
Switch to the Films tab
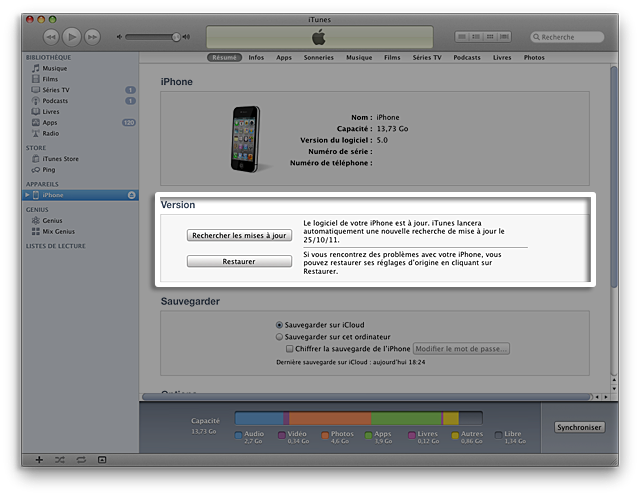click(392, 58)
